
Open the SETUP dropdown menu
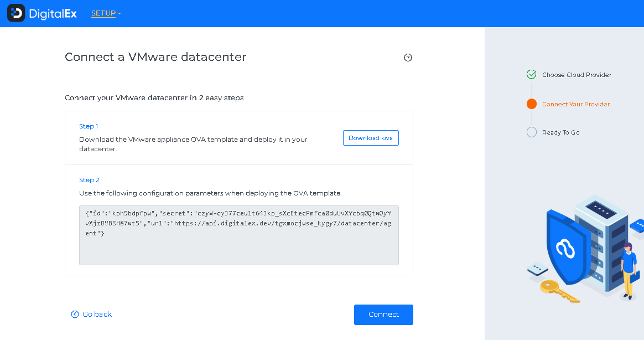pyautogui.click(x=106, y=13)
